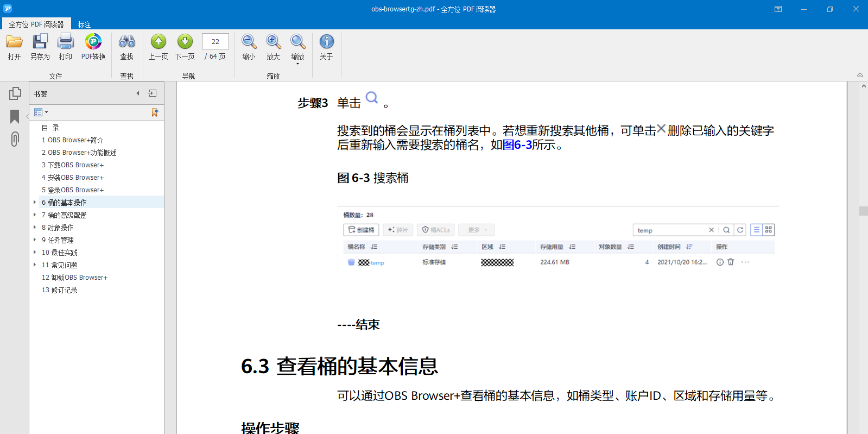Go to previous page with 上一页
868x434 pixels.
(159, 42)
